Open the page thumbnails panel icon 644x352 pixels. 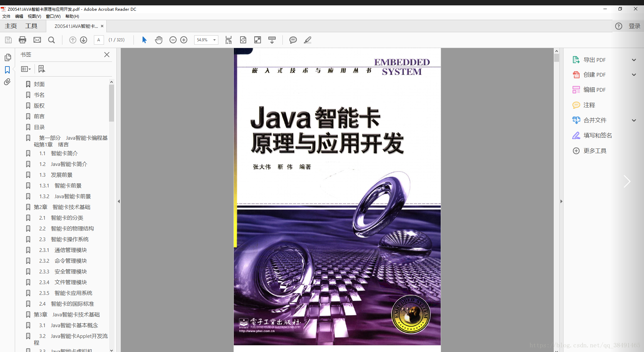click(8, 57)
